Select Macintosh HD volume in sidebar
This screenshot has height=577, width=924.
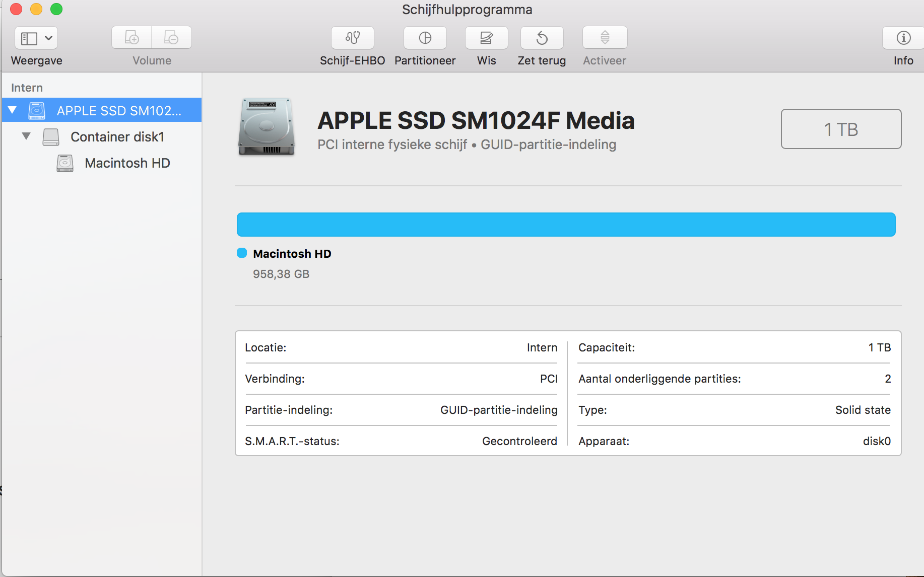pyautogui.click(x=127, y=163)
